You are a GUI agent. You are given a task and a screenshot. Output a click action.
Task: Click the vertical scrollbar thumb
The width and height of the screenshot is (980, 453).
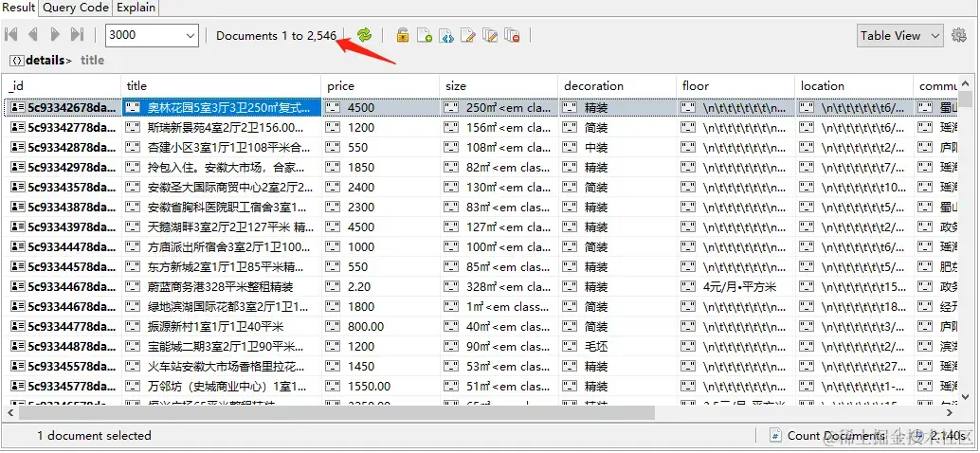pyautogui.click(x=966, y=100)
